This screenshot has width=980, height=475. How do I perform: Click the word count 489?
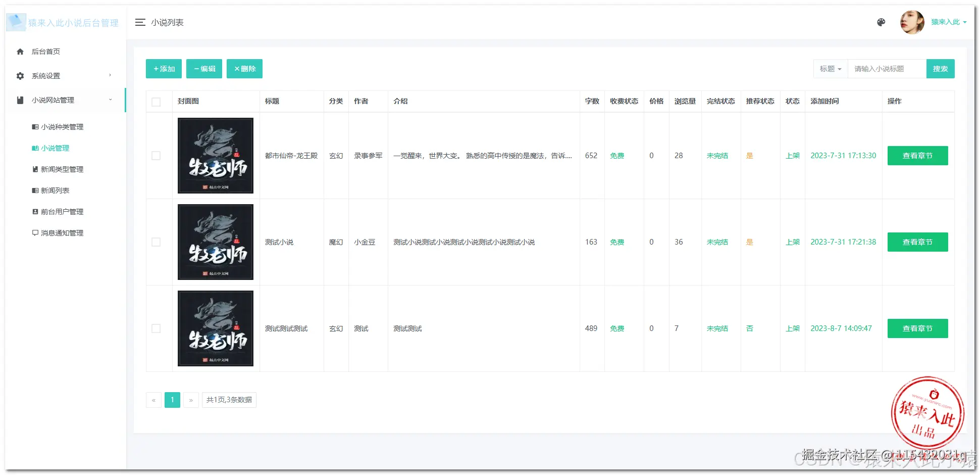(591, 328)
